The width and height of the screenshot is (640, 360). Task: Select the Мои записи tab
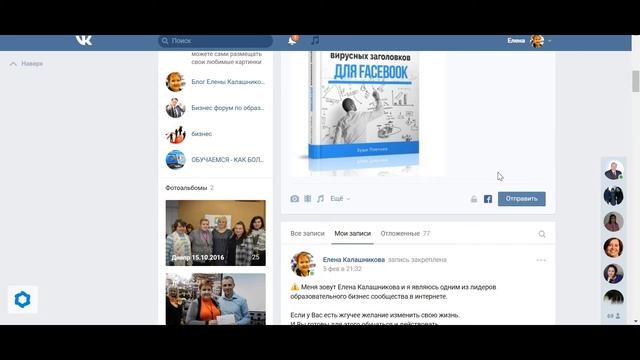353,233
